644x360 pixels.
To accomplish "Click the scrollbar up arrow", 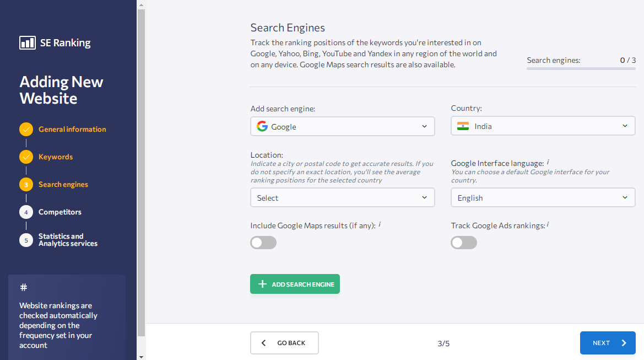I will [141, 5].
